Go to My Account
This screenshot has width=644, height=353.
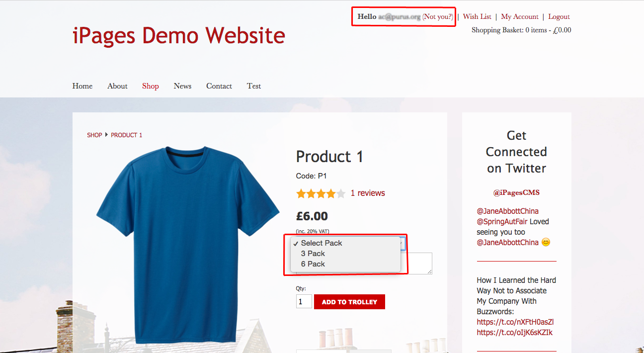(x=519, y=16)
